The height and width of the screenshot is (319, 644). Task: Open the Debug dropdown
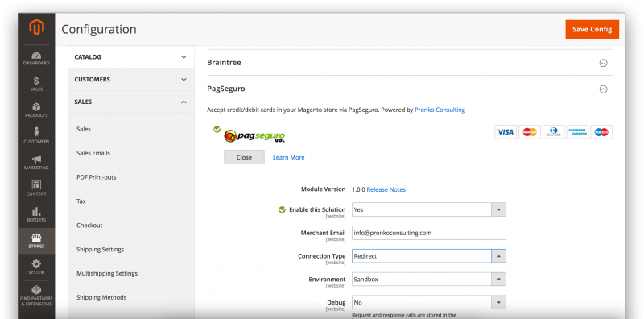(429, 303)
